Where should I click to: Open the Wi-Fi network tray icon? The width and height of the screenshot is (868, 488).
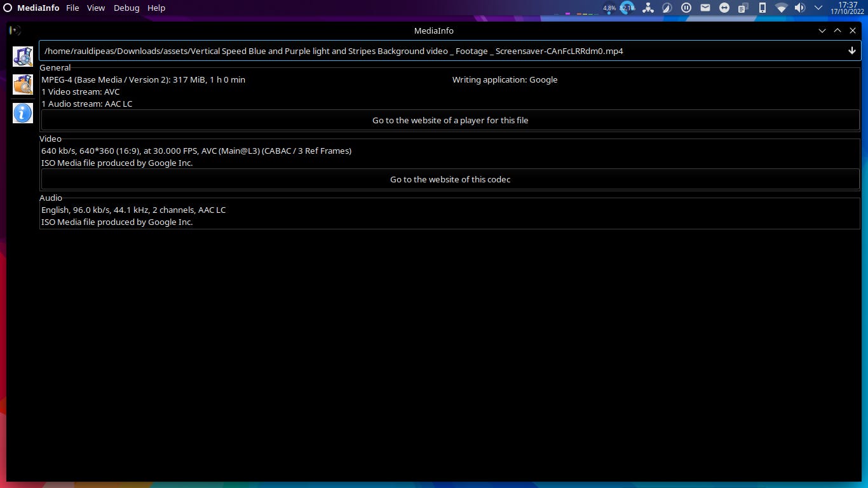tap(781, 8)
